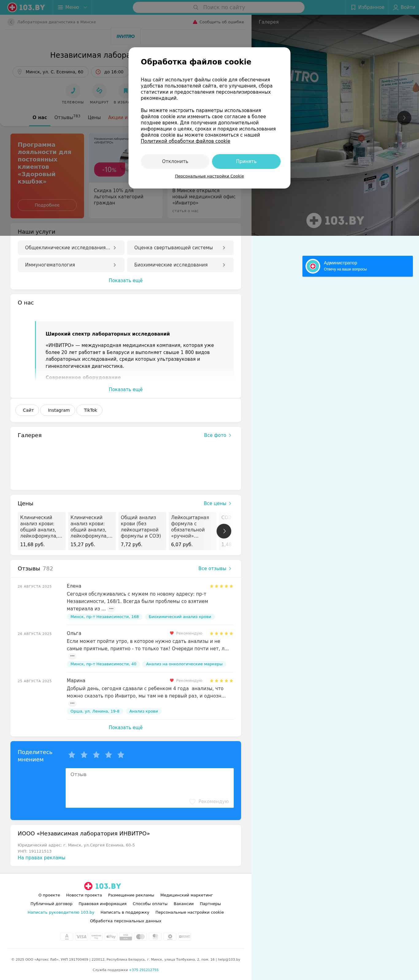This screenshot has height=980, width=419.
Task: Click footer 103.BY logo
Action: point(103,886)
